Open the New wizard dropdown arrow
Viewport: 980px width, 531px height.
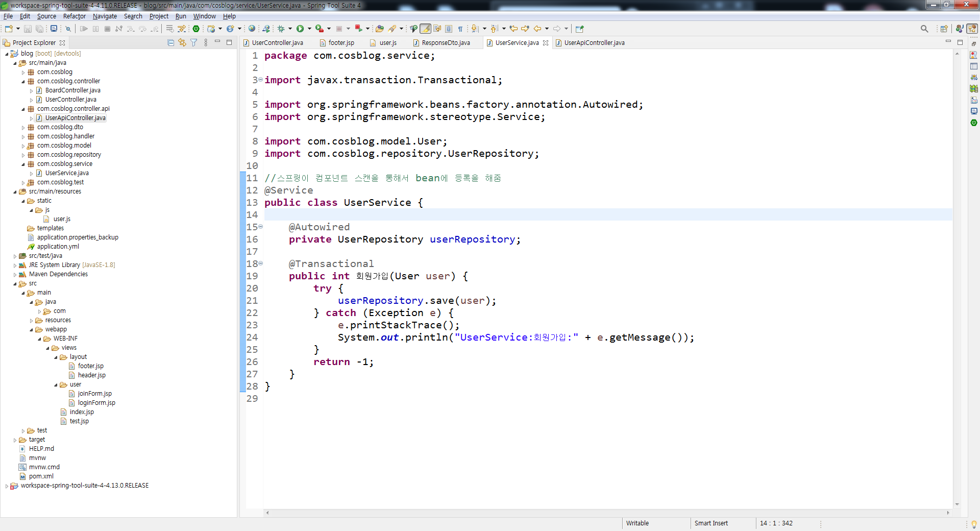[18, 29]
